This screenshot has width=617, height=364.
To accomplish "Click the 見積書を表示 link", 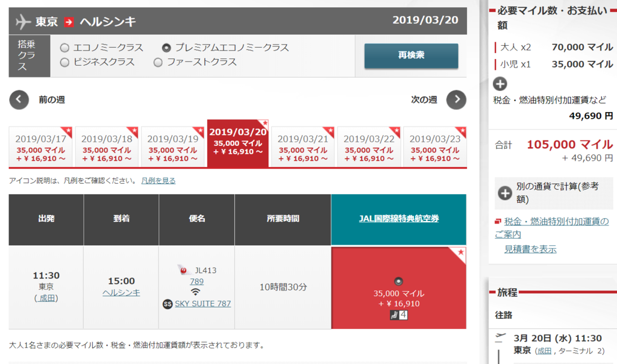I will click(x=530, y=249).
